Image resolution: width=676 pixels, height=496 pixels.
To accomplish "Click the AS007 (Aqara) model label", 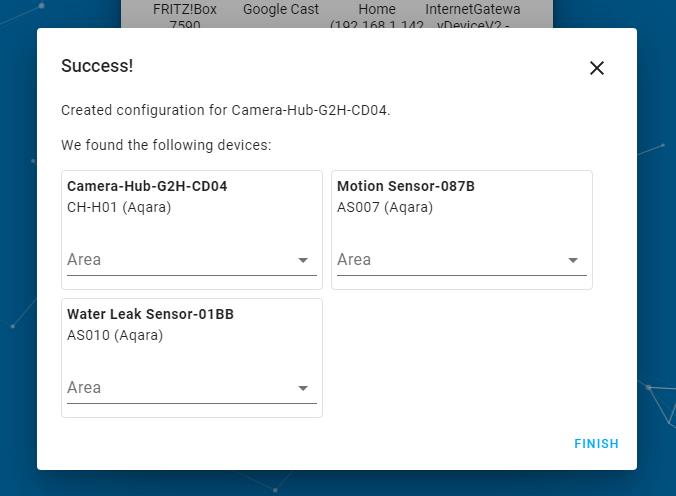I will click(385, 207).
